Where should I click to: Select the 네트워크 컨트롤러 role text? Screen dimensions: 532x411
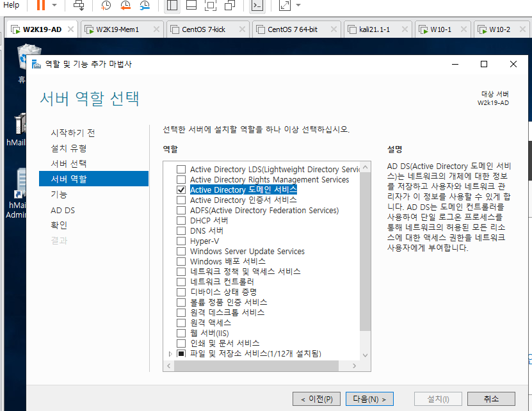click(x=222, y=282)
